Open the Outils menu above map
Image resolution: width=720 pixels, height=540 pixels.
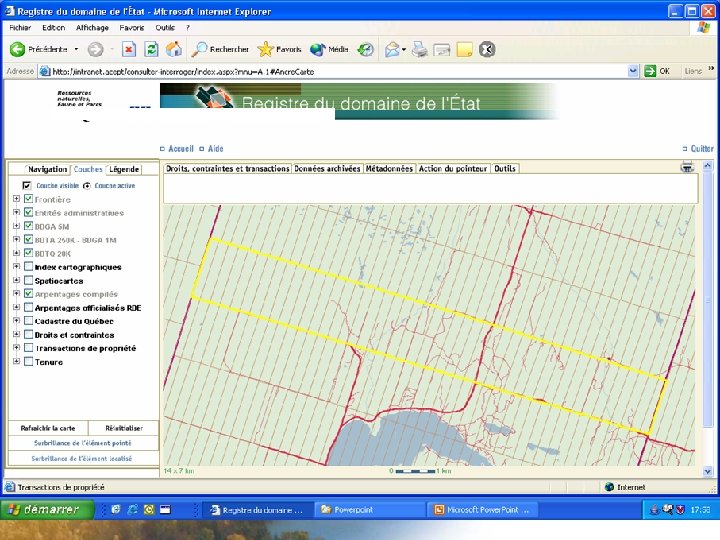tap(505, 169)
